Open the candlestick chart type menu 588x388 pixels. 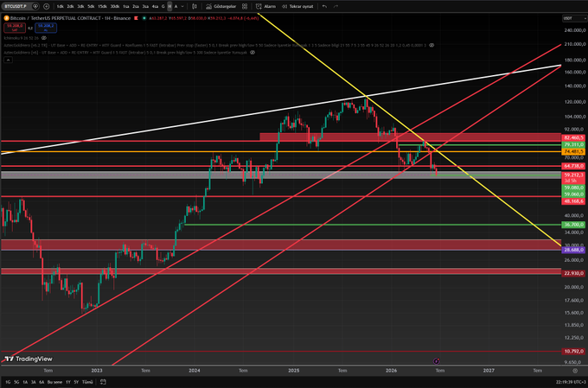195,6
